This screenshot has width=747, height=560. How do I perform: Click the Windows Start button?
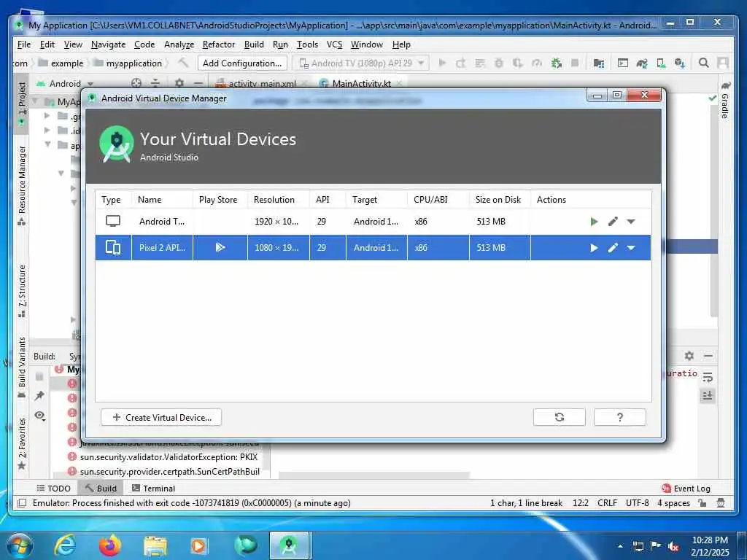point(18,545)
